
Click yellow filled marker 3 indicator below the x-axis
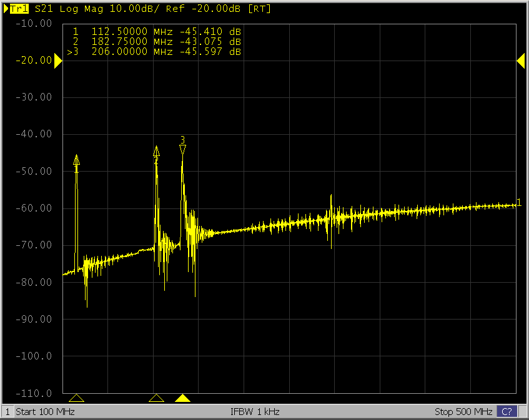(x=182, y=398)
